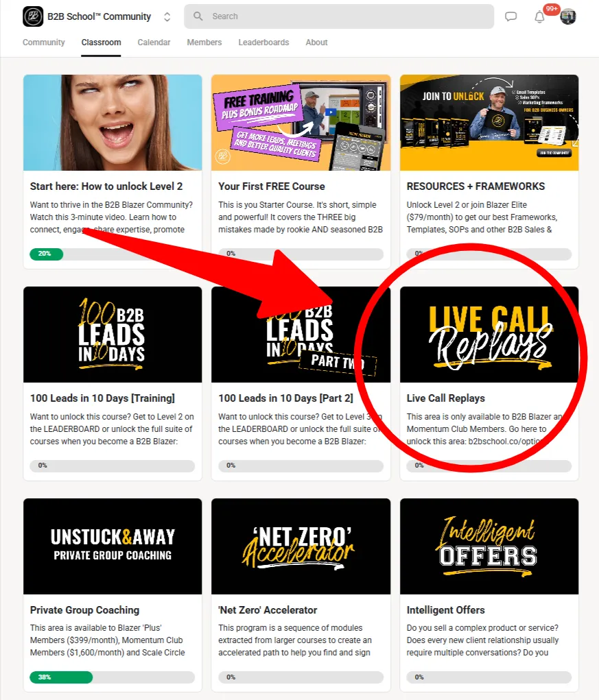
Task: Open the Unstuck & Away coaching thumbnail
Action: 113,546
